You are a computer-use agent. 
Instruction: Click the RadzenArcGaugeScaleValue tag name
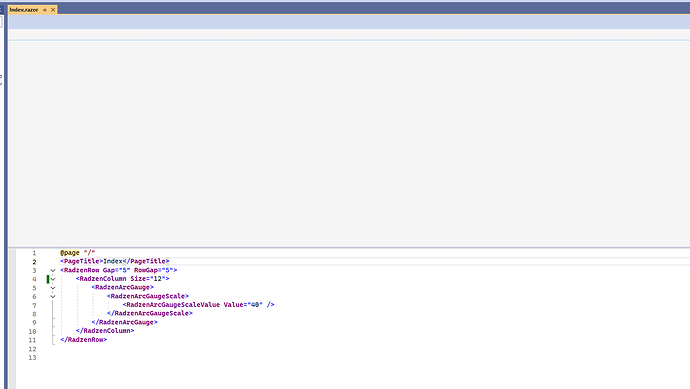(x=173, y=305)
